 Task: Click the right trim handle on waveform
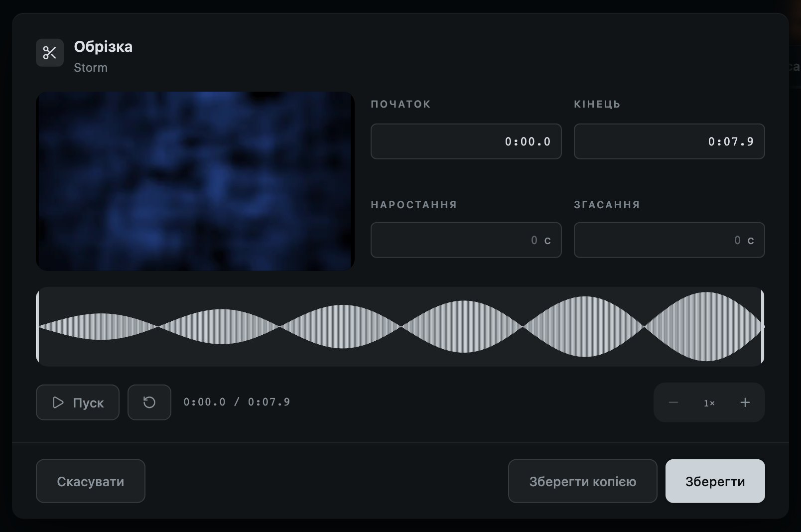tap(763, 327)
